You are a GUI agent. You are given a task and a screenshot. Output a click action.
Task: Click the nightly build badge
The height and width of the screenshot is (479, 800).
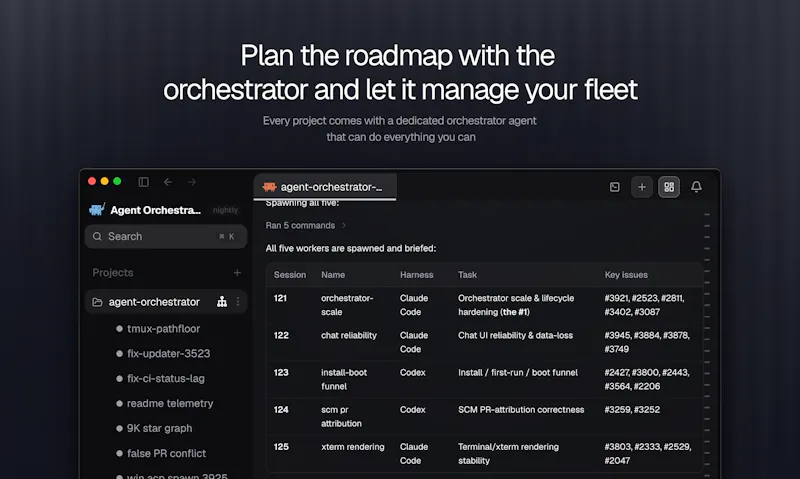tap(225, 210)
